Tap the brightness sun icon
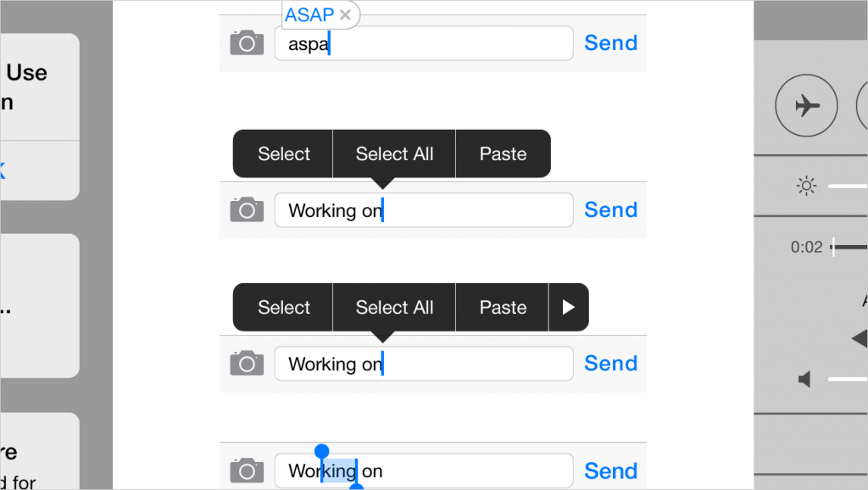 tap(805, 185)
